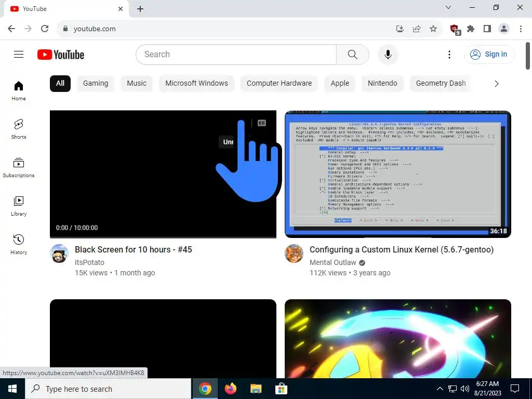Click the browser back arrow

(11, 29)
